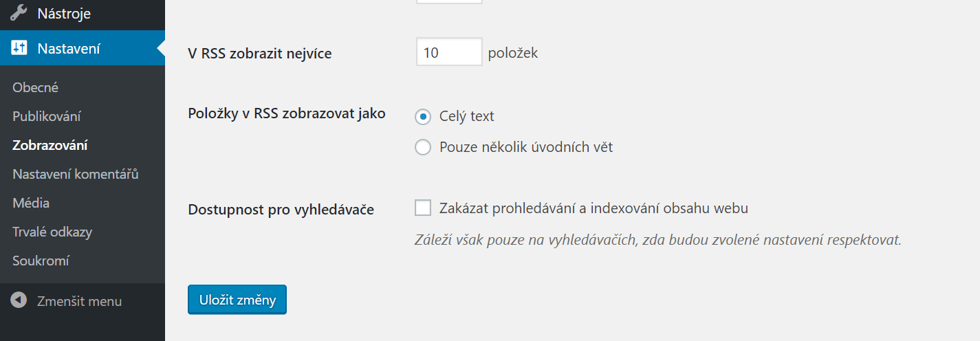Screen dimensions: 980x341
Task: Click the partially visible number field at top
Action: point(449,1)
